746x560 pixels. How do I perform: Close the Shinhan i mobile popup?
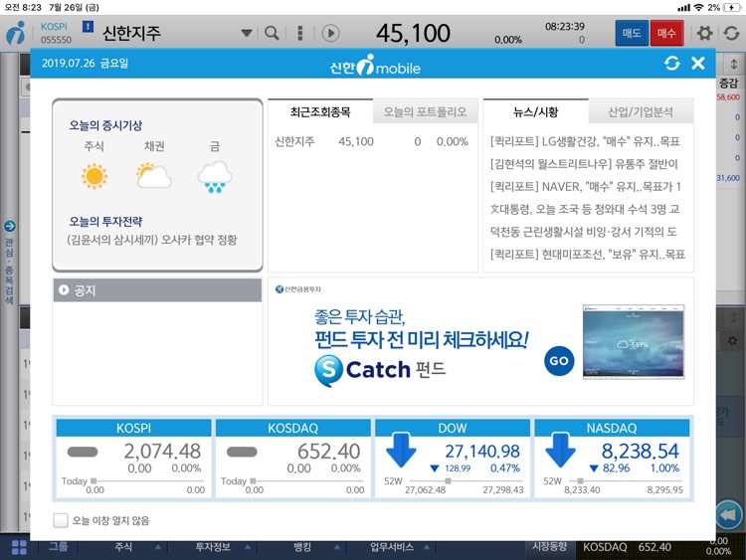pos(698,63)
